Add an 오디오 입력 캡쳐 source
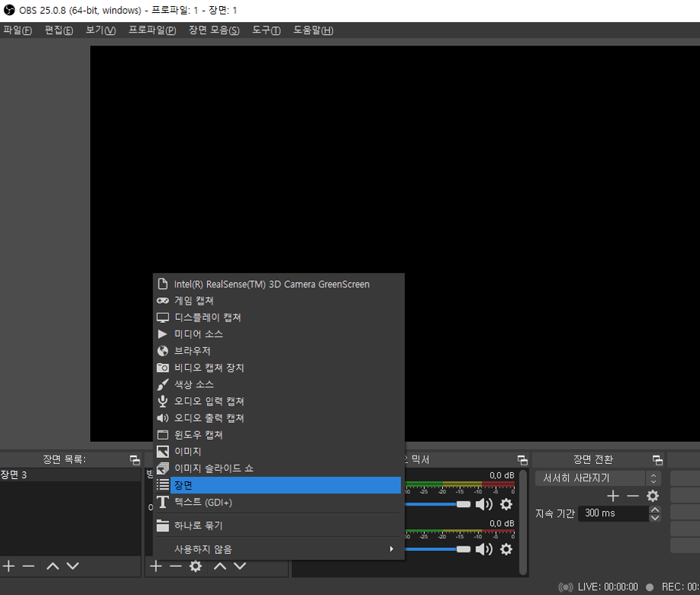The height and width of the screenshot is (595, 700). [x=278, y=402]
